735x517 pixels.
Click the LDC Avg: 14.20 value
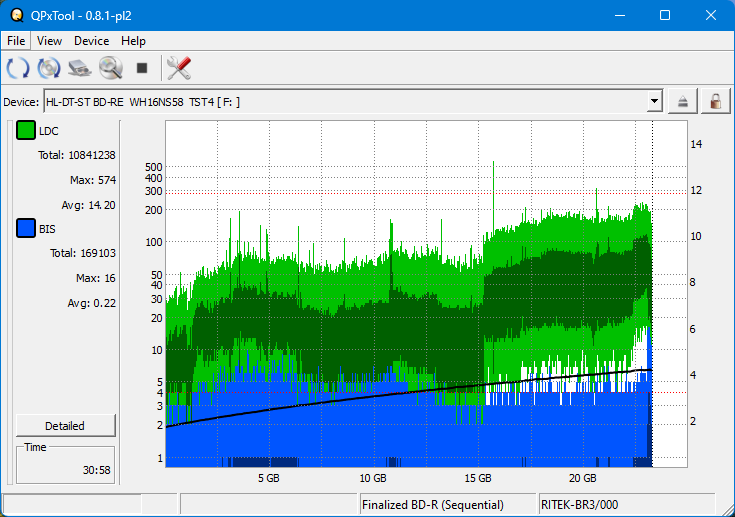tap(89, 205)
